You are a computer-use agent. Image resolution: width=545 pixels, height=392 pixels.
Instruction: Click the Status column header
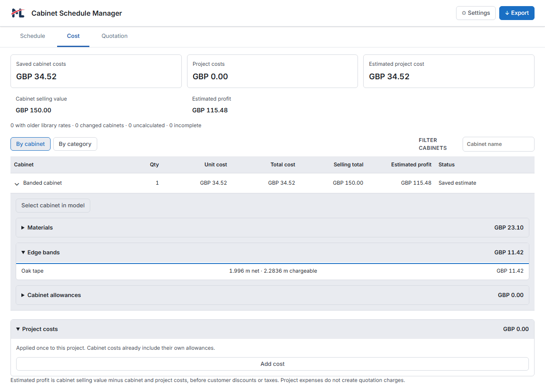tap(446, 165)
